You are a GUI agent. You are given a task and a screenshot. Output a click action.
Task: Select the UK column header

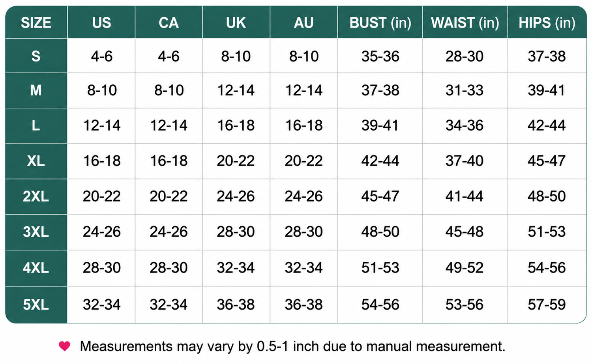coord(236,22)
